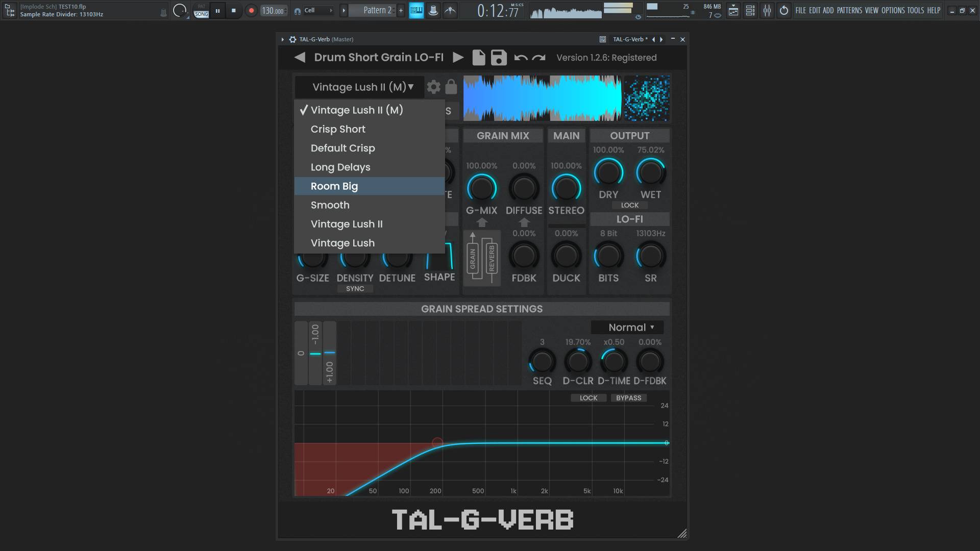Click the Vintage Lush II (M) dropdown

(362, 87)
